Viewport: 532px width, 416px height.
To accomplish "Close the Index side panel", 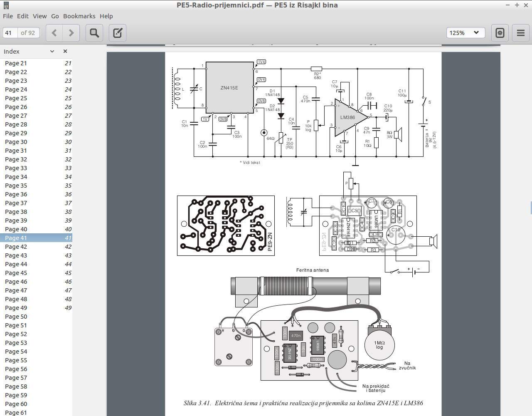I will (x=65, y=51).
